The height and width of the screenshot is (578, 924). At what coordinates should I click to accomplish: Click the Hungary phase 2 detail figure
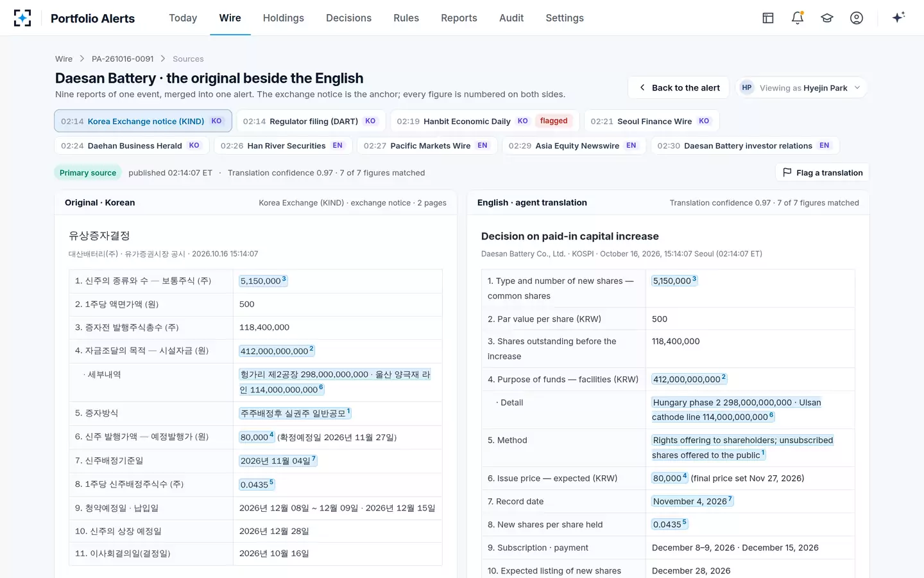pos(737,410)
